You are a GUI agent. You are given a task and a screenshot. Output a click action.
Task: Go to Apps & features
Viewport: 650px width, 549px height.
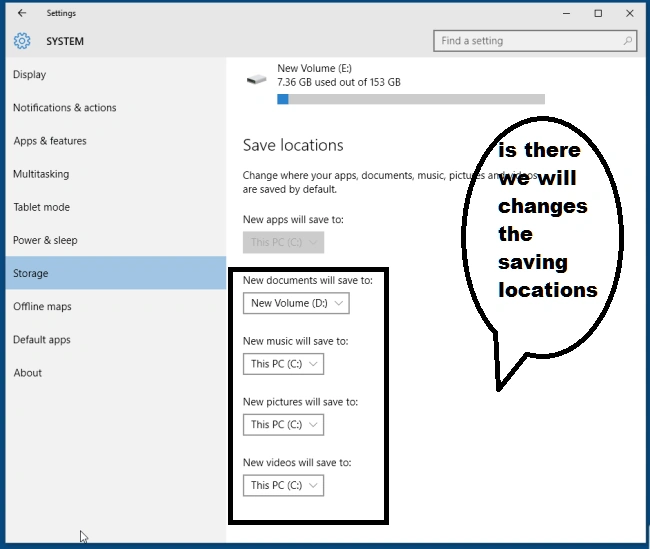pyautogui.click(x=116, y=141)
